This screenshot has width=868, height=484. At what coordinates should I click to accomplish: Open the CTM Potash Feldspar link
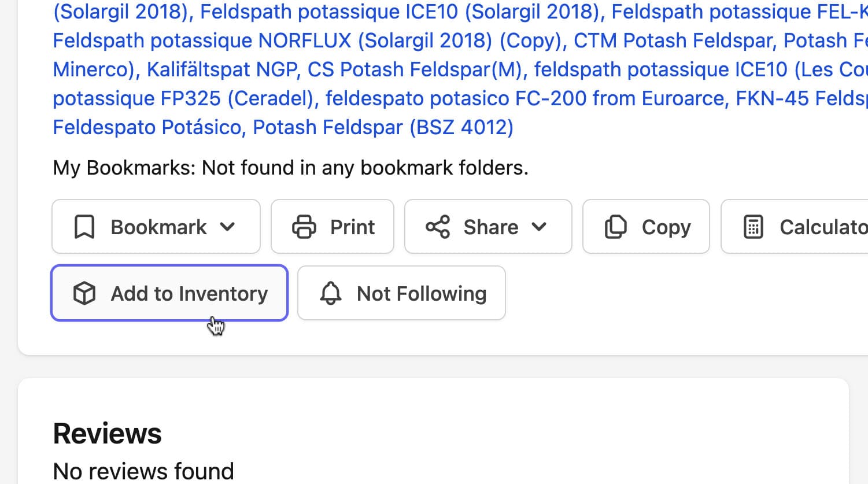tap(673, 40)
